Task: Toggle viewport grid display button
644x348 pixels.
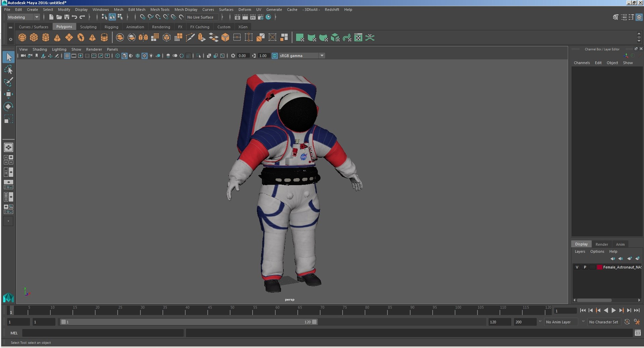Action: coord(67,56)
